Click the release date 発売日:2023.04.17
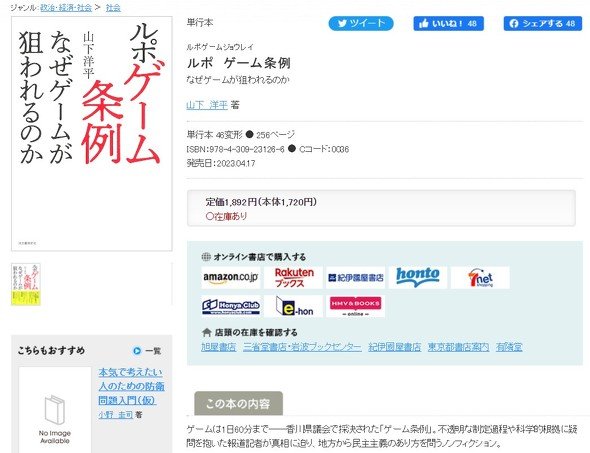The height and width of the screenshot is (453, 590). [221, 163]
